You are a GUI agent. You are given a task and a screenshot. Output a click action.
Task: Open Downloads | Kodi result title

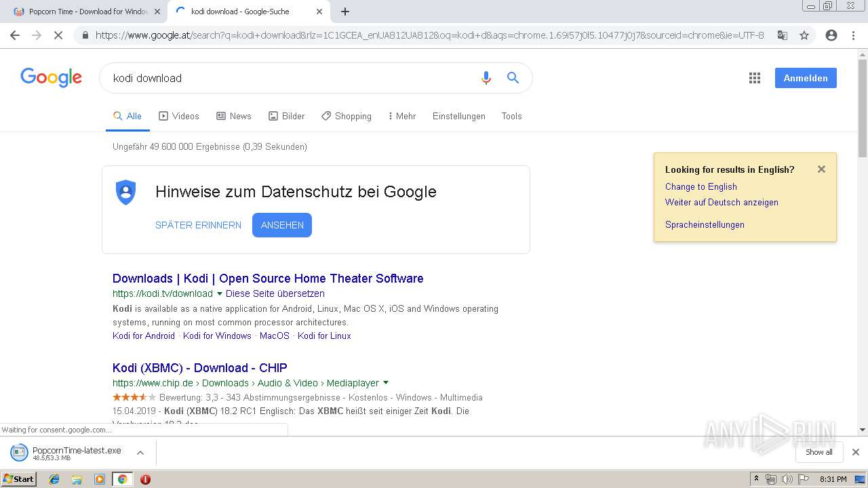pos(268,279)
